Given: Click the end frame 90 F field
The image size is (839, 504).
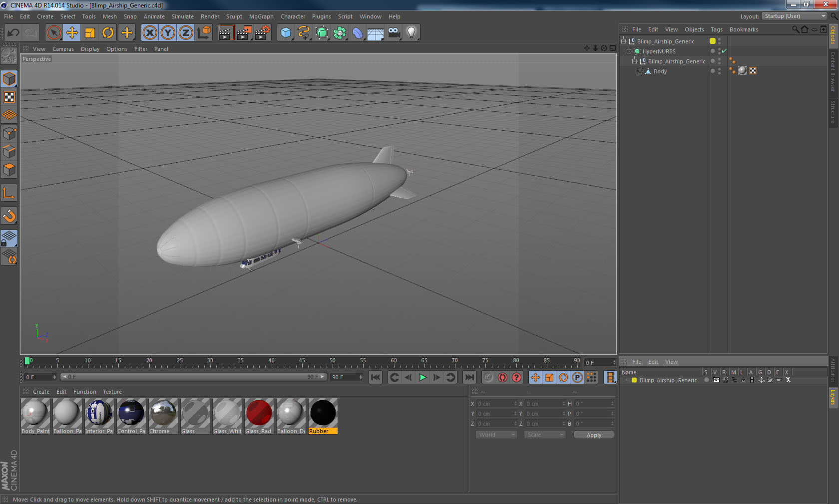Looking at the screenshot, I should 346,377.
